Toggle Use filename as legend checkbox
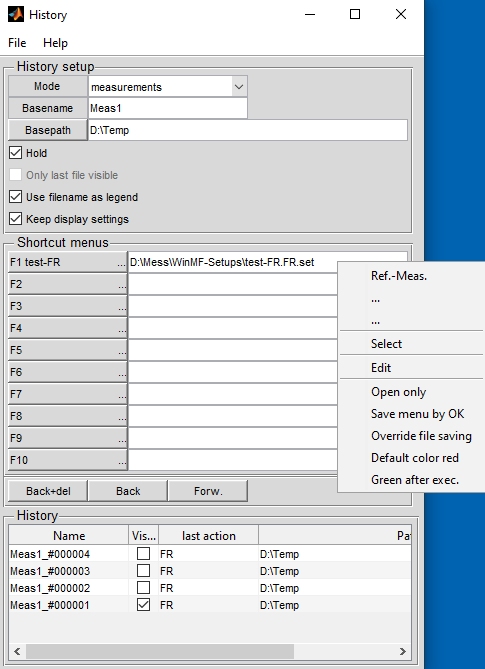 point(15,197)
